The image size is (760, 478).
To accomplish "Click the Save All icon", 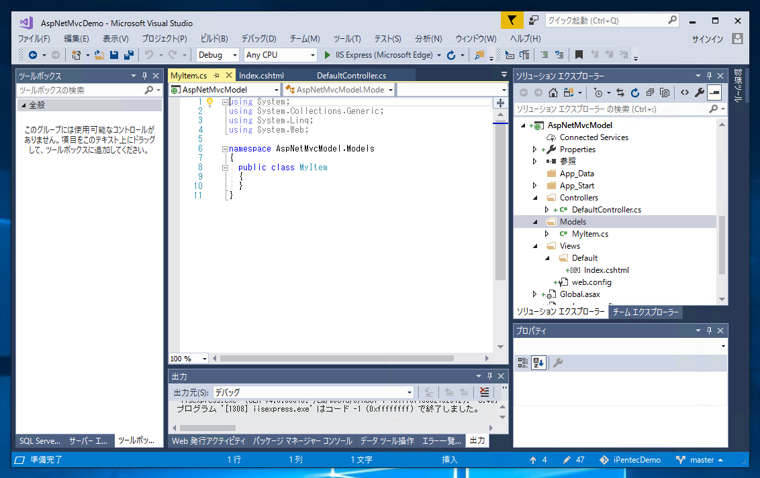I will click(128, 55).
